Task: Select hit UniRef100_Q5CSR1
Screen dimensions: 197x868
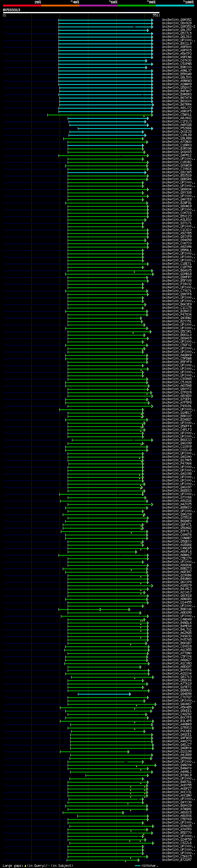Action: 177,332
